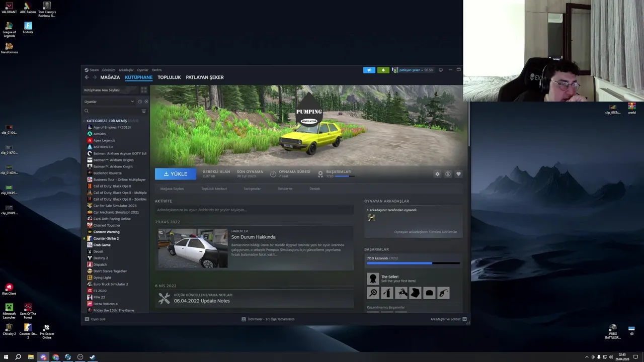Add game to favorites heart icon
Image resolution: width=644 pixels, height=362 pixels.
tap(458, 174)
